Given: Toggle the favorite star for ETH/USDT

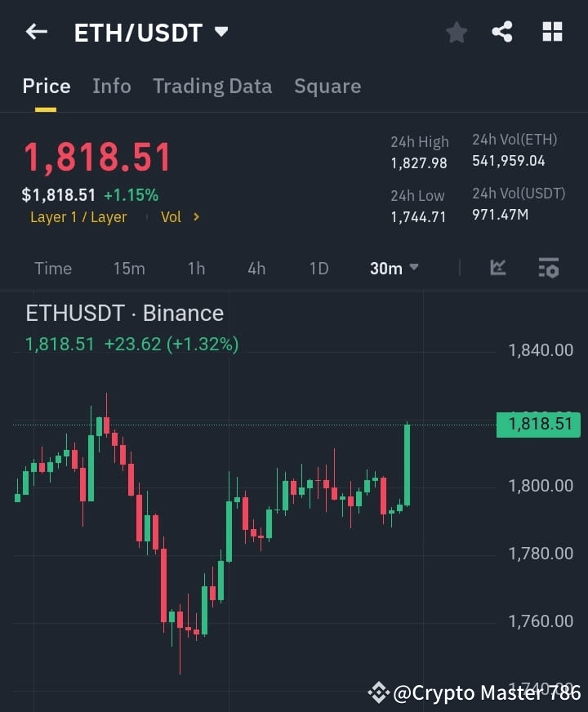Looking at the screenshot, I should pyautogui.click(x=456, y=32).
